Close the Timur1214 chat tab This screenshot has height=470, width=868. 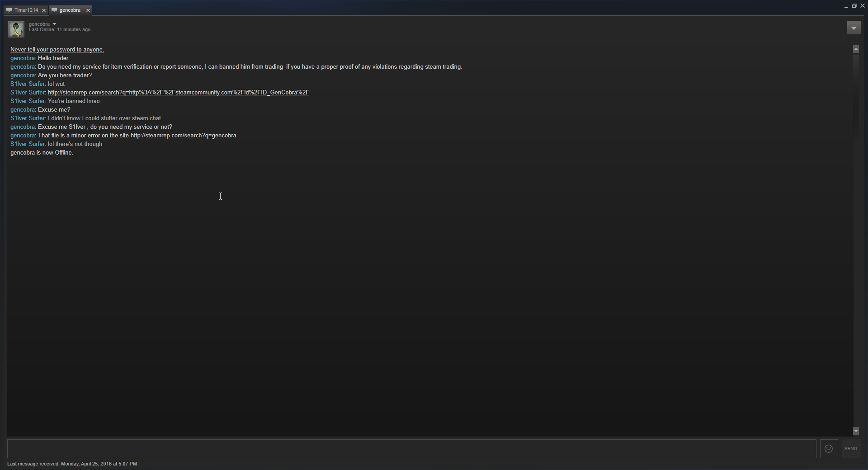(44, 10)
